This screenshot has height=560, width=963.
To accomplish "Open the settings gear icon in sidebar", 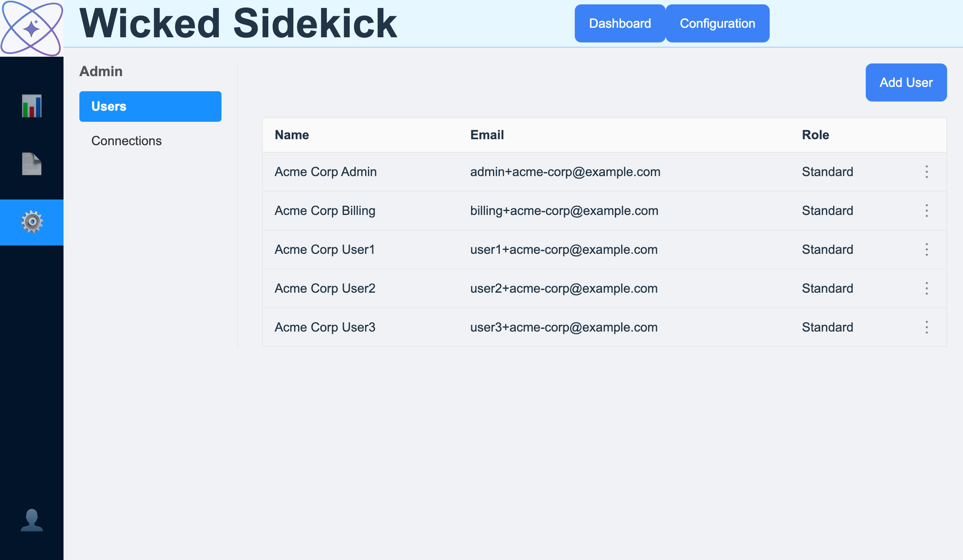I will coord(31,222).
